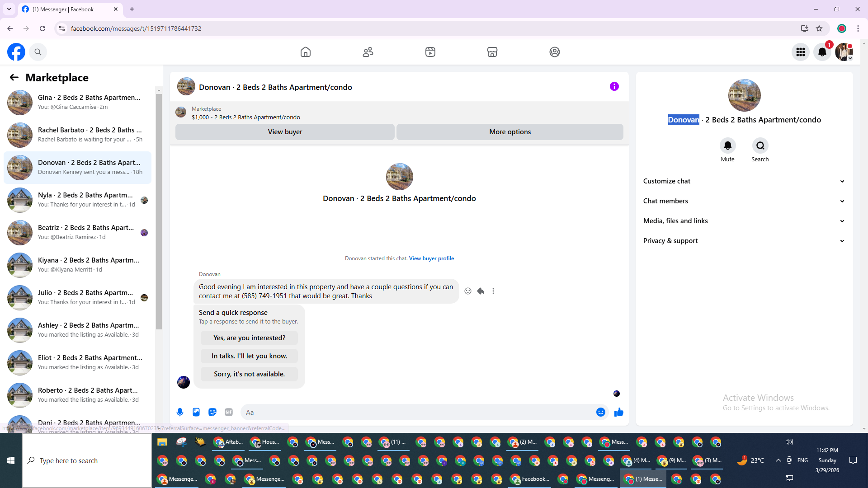Open Ashley conversation in the list
868x488 pixels.
tap(77, 330)
